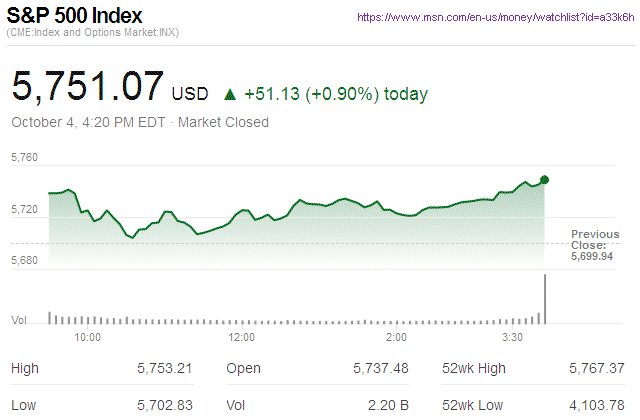
Task: Click the green up-arrow gain indicator
Action: (x=229, y=95)
